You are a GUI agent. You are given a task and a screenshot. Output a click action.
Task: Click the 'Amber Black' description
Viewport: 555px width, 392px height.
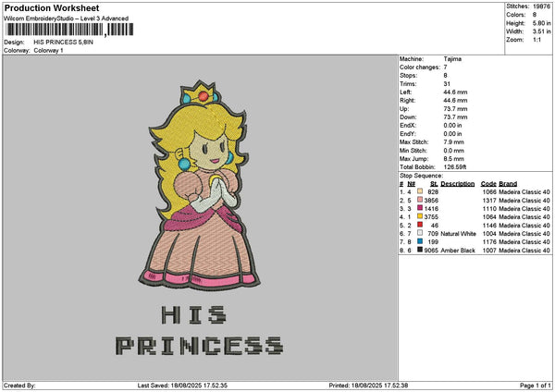point(458,251)
